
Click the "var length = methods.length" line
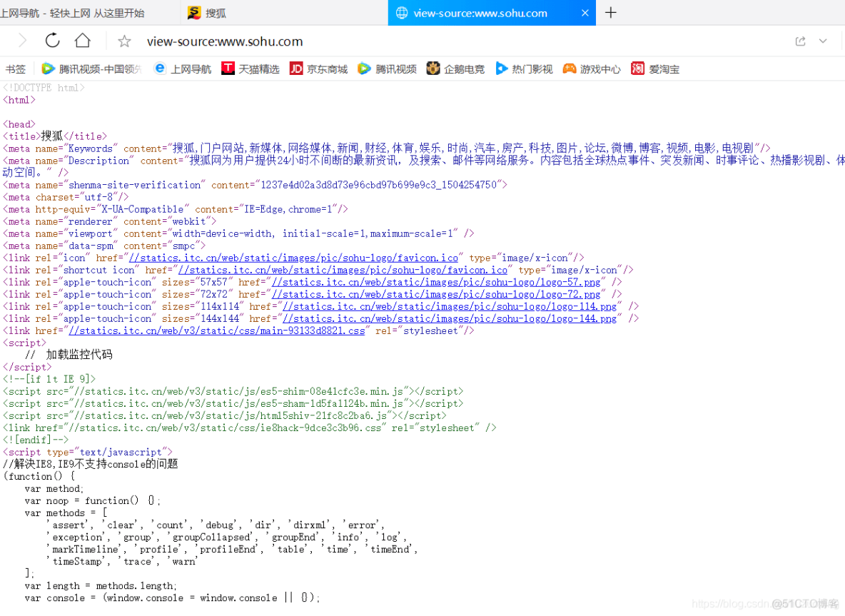pyautogui.click(x=101, y=586)
